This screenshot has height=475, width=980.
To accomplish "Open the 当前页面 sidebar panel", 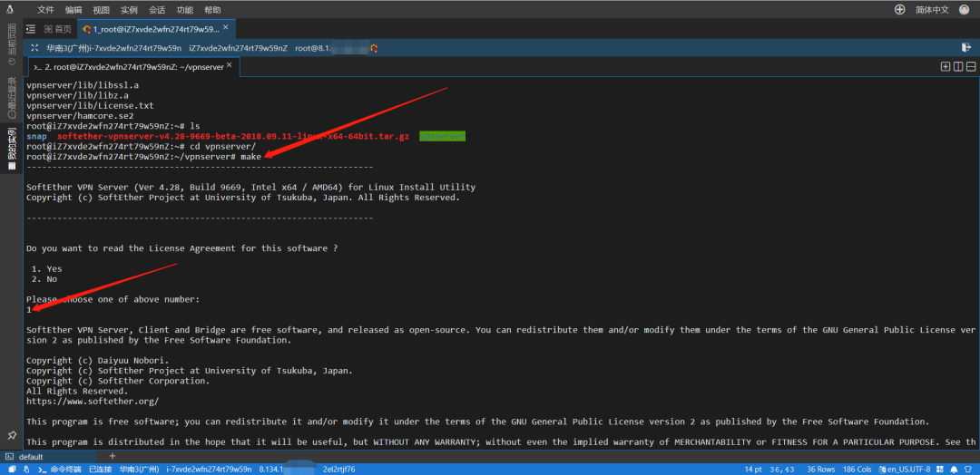I will coord(11,45).
